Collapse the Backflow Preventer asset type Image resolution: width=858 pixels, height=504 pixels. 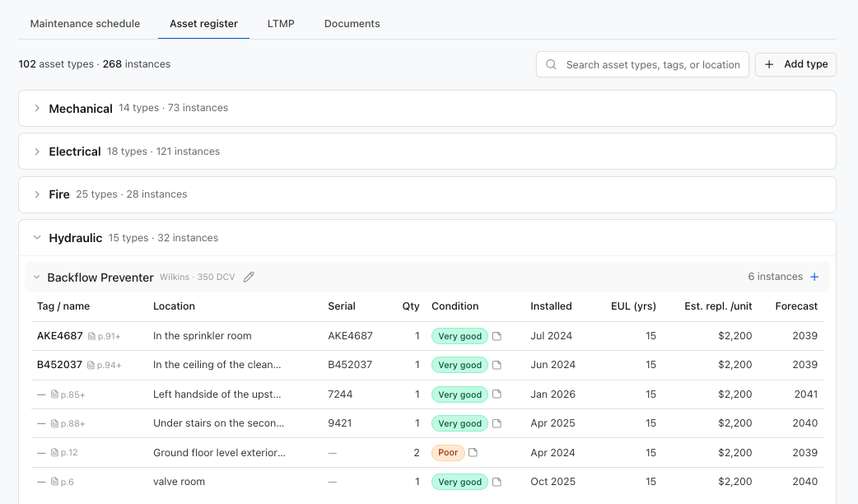pyautogui.click(x=37, y=277)
